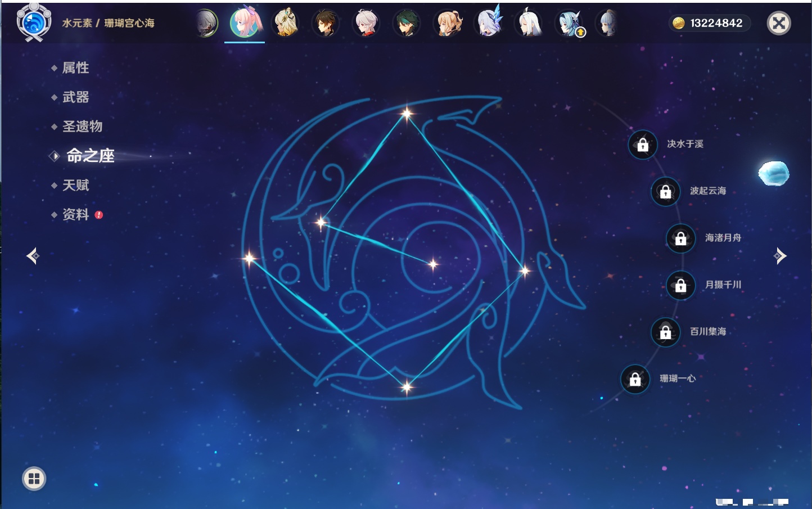The width and height of the screenshot is (812, 509).
Task: Select the 波起云海 constellation label
Action: [x=707, y=191]
